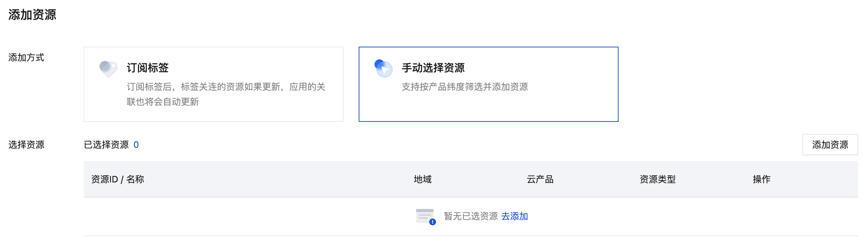This screenshot has height=249, width=868.
Task: Click the cursor icon on 手动选择资源 card
Action: click(384, 68)
